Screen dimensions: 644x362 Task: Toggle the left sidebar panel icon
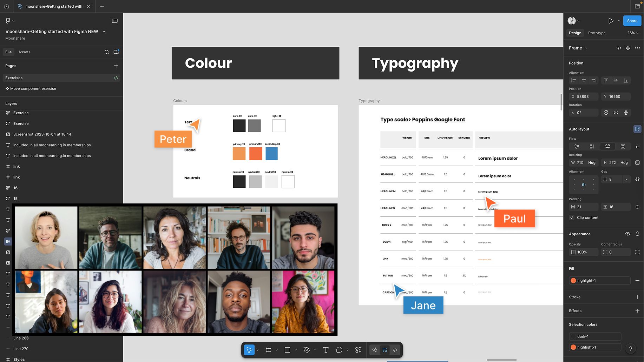[114, 21]
